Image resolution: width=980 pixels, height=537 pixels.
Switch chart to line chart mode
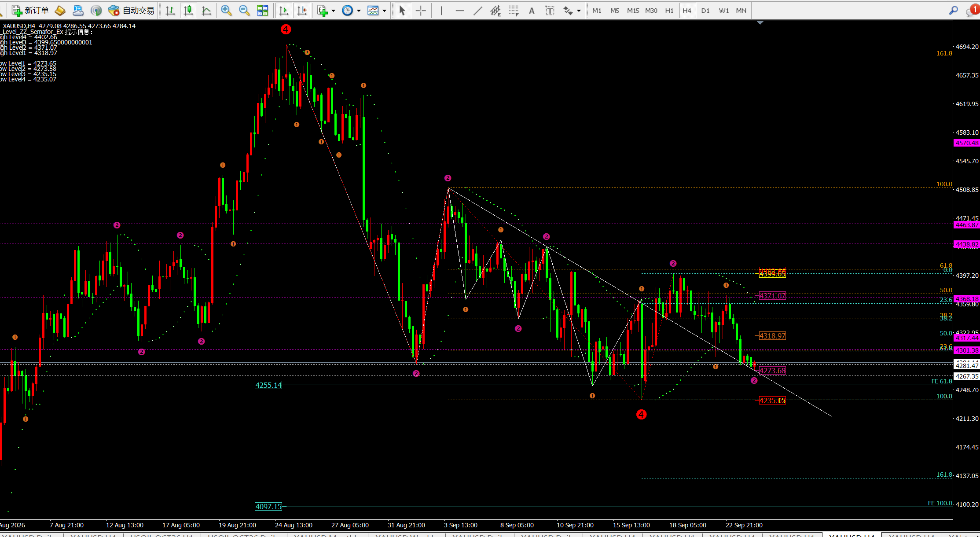point(206,10)
